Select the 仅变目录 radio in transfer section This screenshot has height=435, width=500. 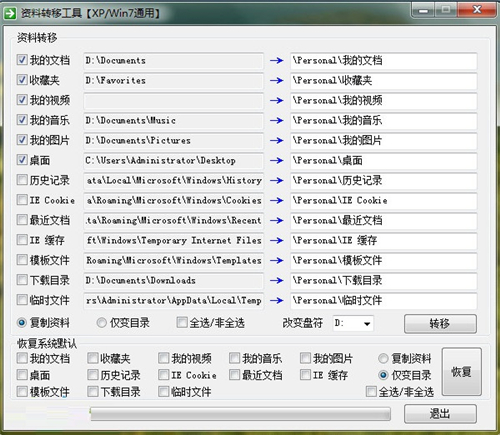101,323
